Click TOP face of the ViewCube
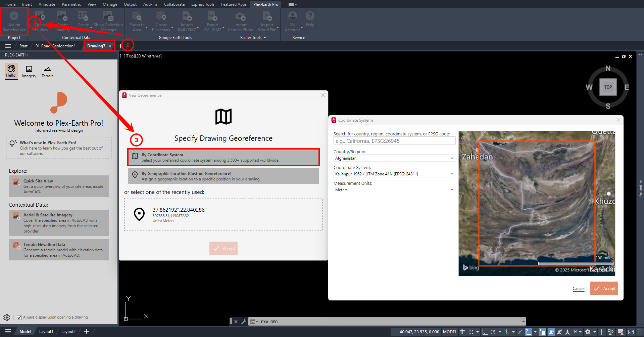 pyautogui.click(x=608, y=87)
